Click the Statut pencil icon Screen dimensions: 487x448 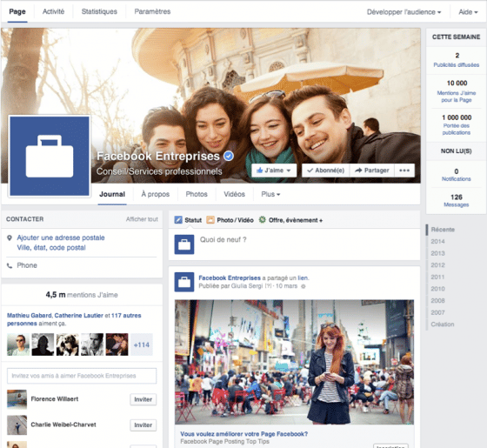[178, 220]
